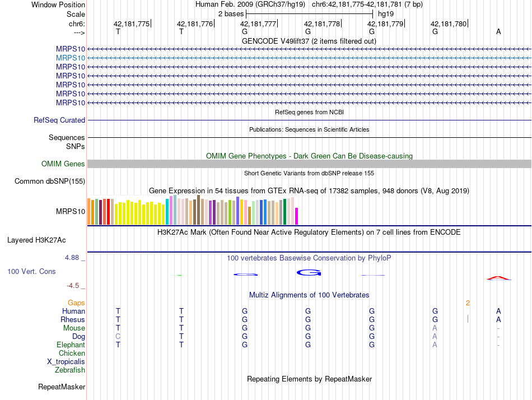Open the RefSeq Curated track label
Viewport: 532px width, 400px height.
point(59,120)
